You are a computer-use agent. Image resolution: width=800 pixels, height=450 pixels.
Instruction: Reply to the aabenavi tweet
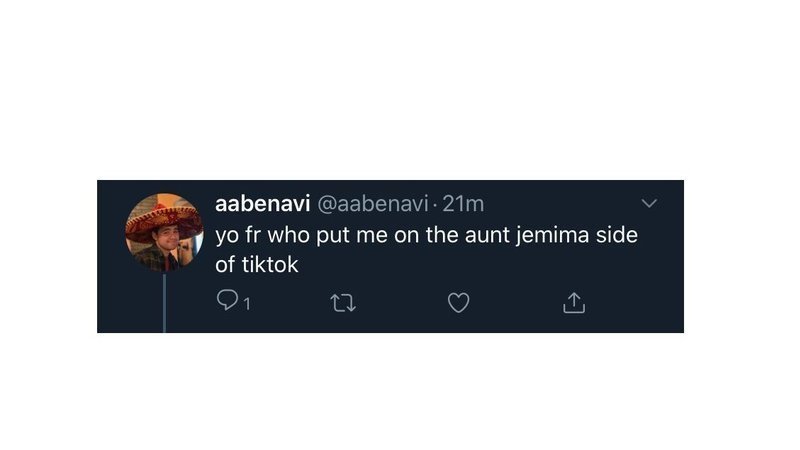pos(227,301)
